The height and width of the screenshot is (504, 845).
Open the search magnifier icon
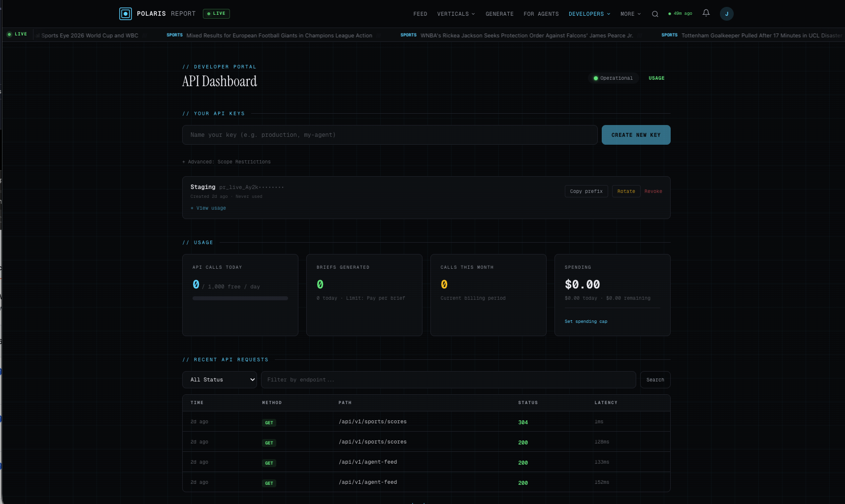tap(655, 14)
